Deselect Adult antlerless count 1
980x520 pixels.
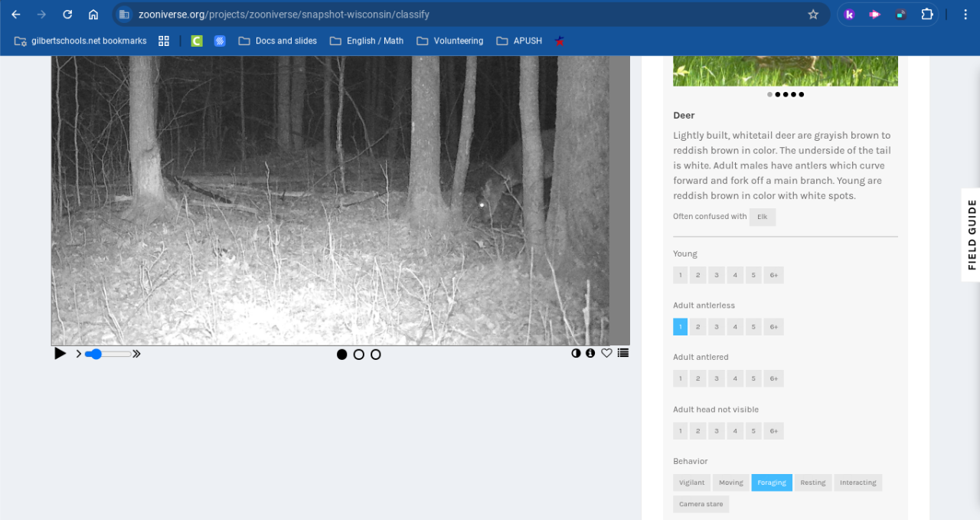click(x=681, y=327)
